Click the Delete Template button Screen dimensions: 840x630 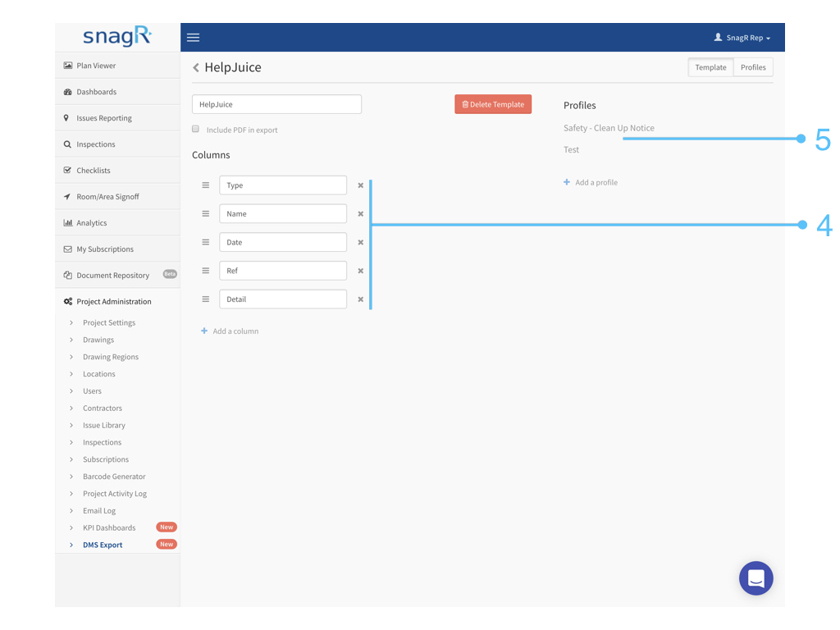(493, 104)
